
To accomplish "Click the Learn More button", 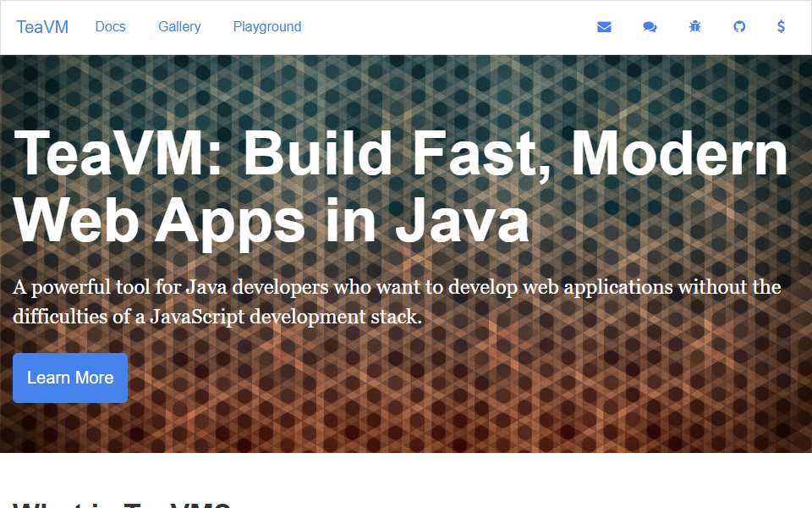I will (x=70, y=378).
